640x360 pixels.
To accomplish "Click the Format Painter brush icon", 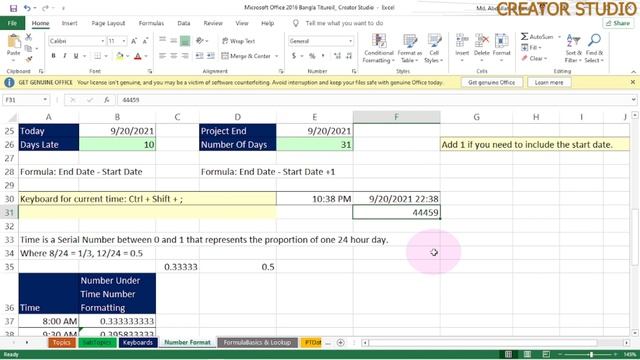I will tap(29, 59).
